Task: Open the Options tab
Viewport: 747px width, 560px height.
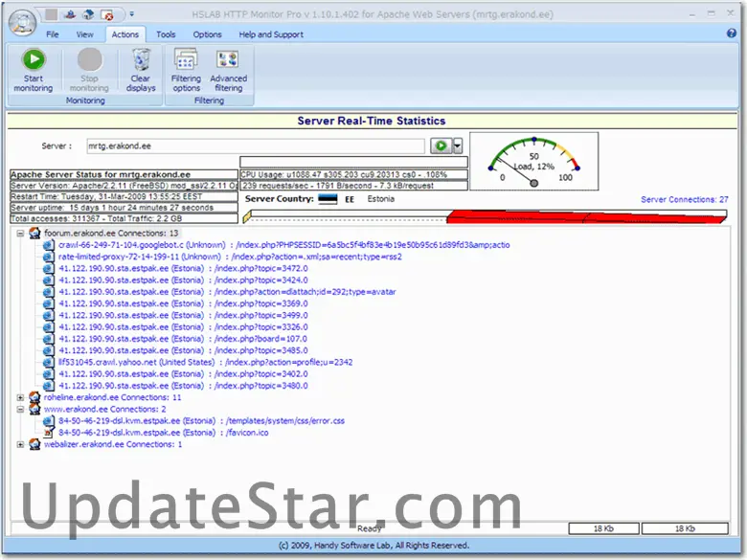Action: 207,34
